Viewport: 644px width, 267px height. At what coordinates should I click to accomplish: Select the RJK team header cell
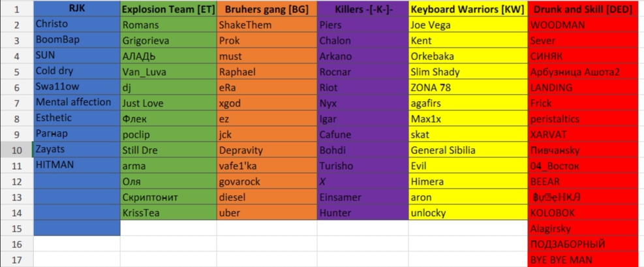pyautogui.click(x=76, y=9)
